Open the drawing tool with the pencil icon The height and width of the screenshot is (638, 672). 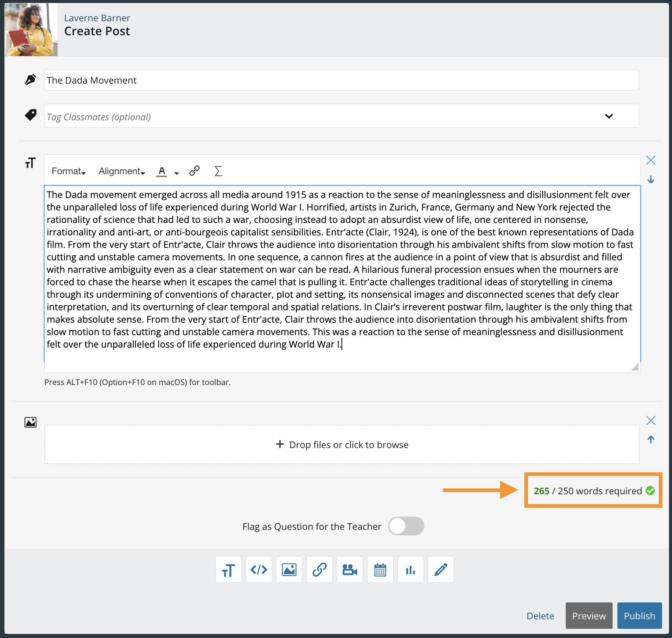pyautogui.click(x=440, y=569)
